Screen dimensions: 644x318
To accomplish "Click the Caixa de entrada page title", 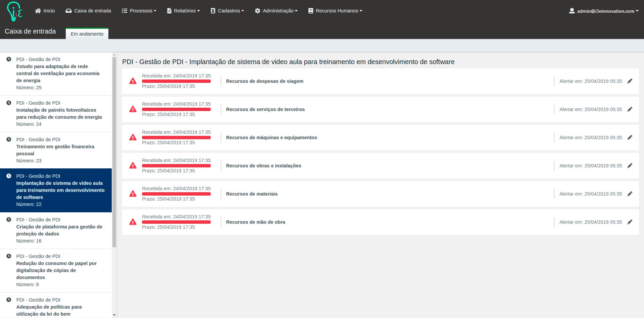I will 30,31.
